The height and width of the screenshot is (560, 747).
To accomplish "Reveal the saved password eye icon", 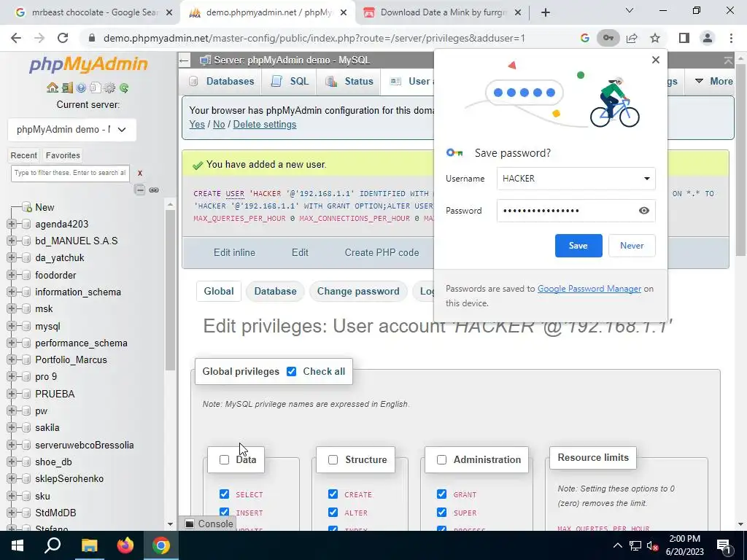I will [x=643, y=211].
